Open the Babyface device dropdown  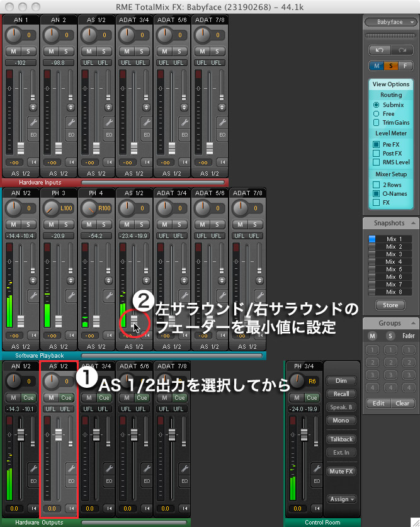(x=390, y=21)
